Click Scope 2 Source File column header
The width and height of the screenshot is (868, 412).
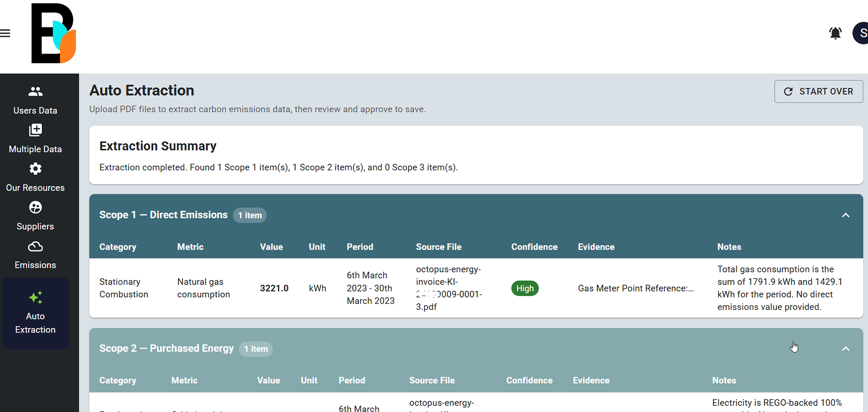[x=432, y=381]
